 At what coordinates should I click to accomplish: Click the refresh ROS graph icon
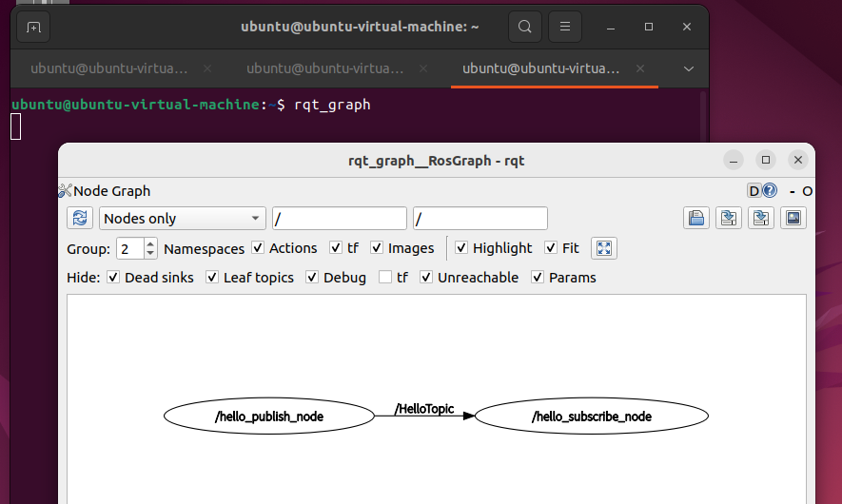click(80, 219)
